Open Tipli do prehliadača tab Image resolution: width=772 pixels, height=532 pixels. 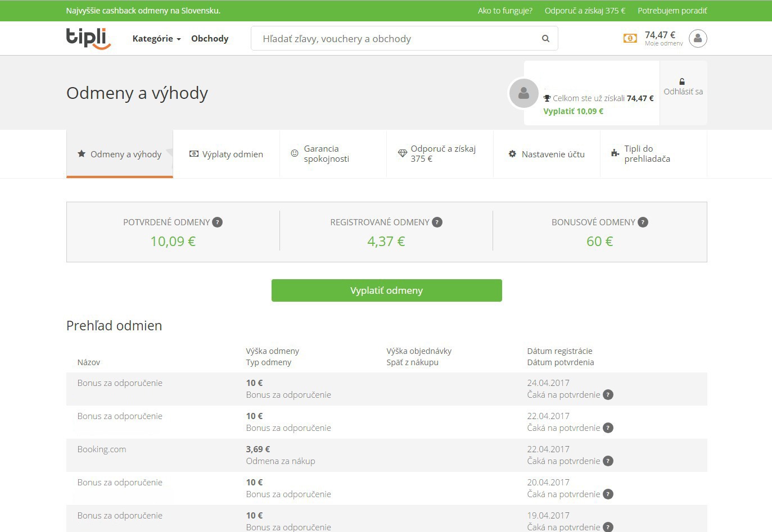point(647,154)
